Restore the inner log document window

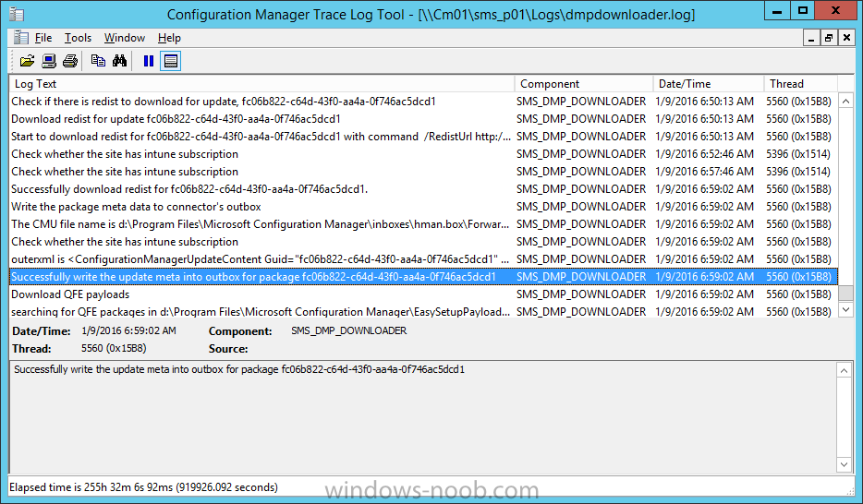[x=828, y=38]
